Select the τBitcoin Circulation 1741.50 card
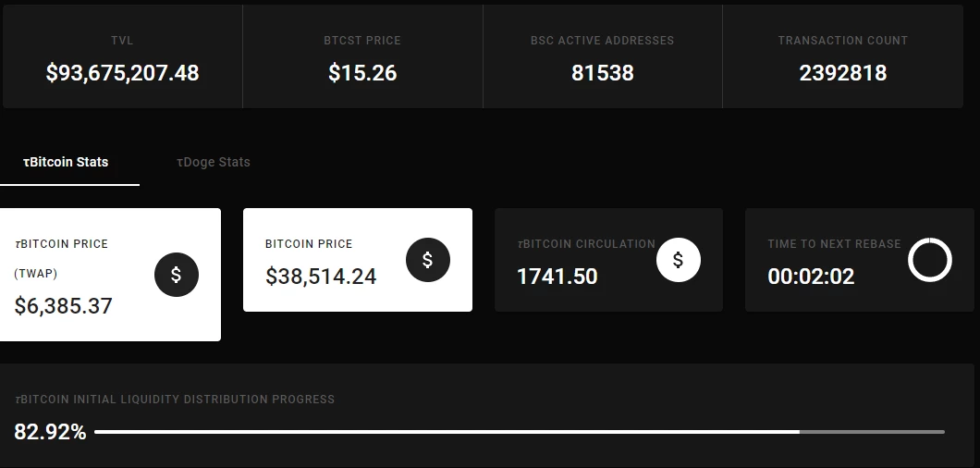Image resolution: width=980 pixels, height=468 pixels. tap(608, 260)
